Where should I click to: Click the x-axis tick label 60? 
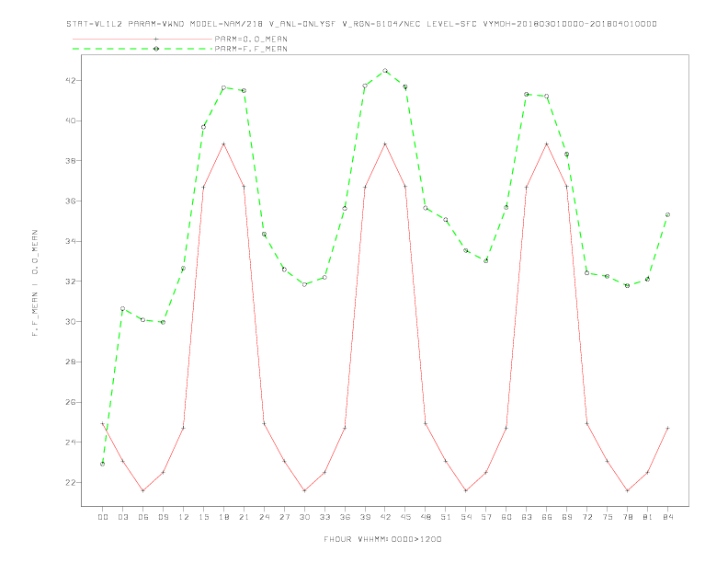point(506,517)
